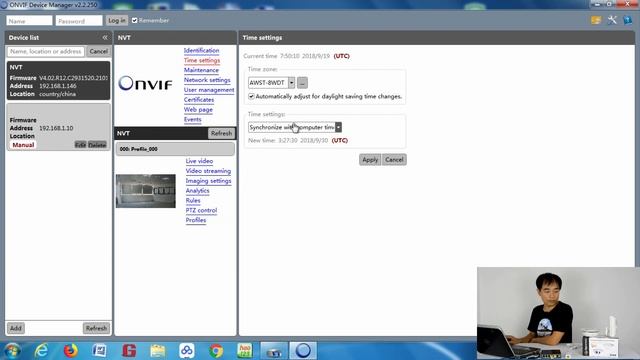Open Video streaming settings

click(x=208, y=171)
